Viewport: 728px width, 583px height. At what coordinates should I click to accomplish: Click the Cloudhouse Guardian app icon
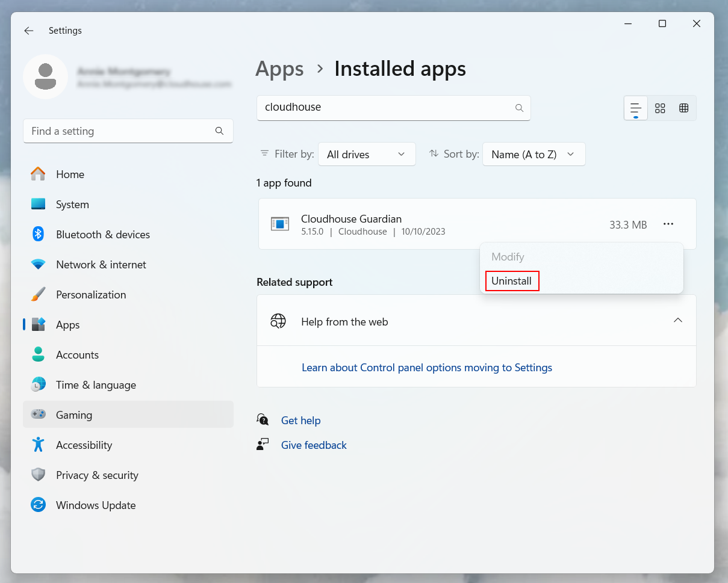pos(279,224)
